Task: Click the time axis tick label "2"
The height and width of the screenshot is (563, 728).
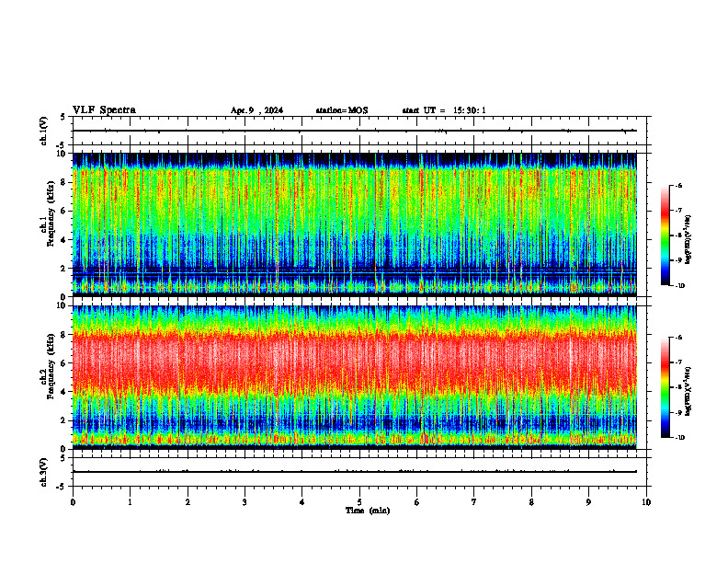Action: [188, 502]
